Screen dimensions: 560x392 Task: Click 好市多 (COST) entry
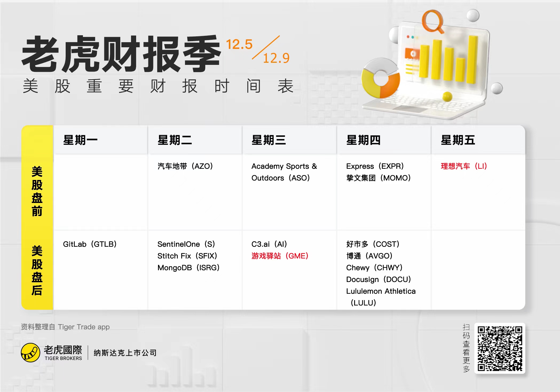pos(373,244)
